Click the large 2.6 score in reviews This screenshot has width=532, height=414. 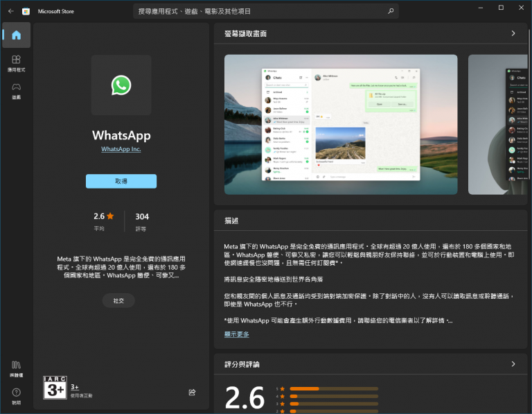click(245, 397)
